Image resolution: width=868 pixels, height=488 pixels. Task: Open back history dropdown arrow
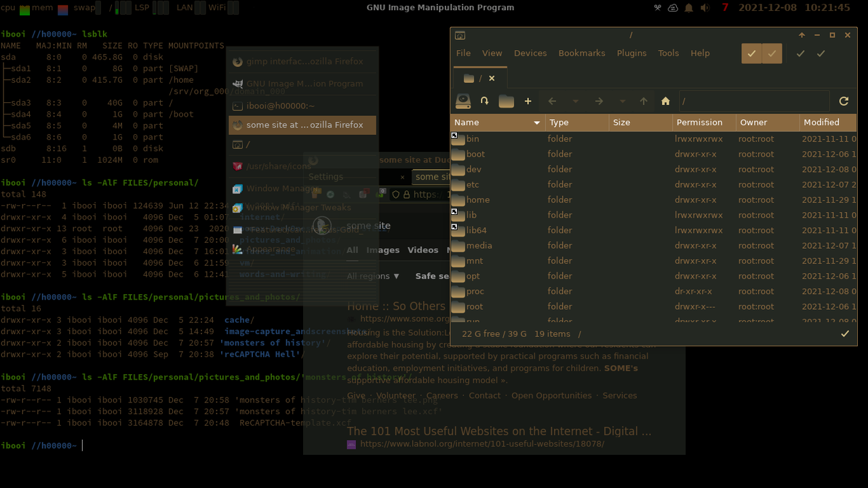click(575, 102)
